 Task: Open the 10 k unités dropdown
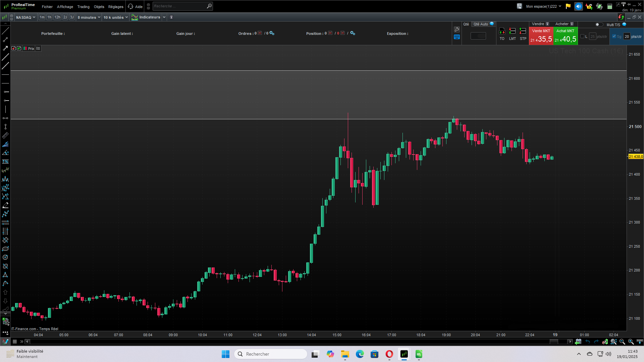coord(115,17)
